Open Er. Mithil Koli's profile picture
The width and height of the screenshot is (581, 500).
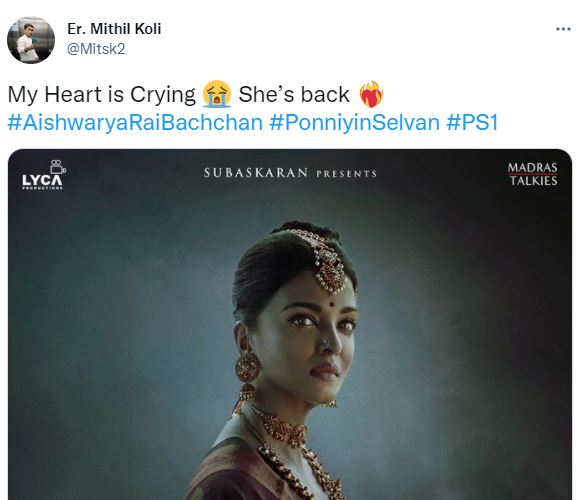pyautogui.click(x=31, y=40)
